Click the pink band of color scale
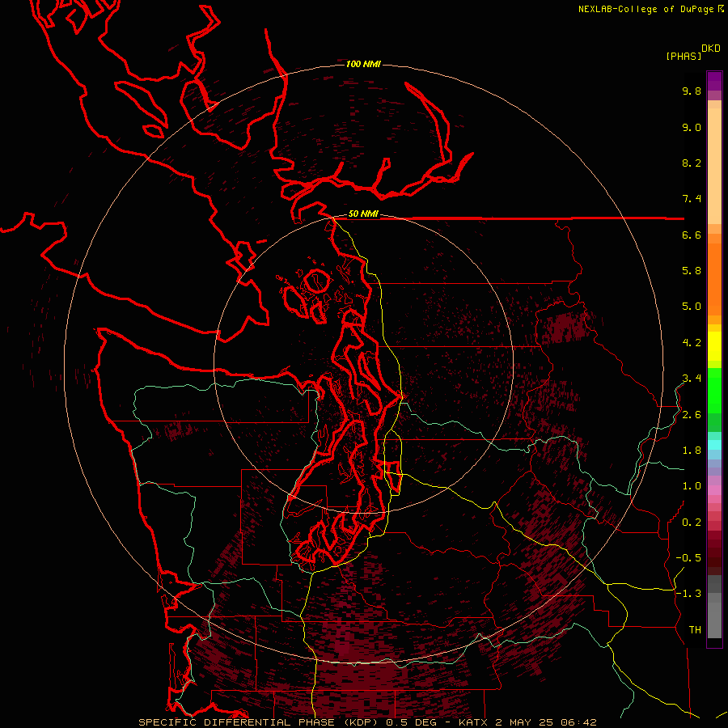Screen dimensions: 728x728 click(714, 490)
